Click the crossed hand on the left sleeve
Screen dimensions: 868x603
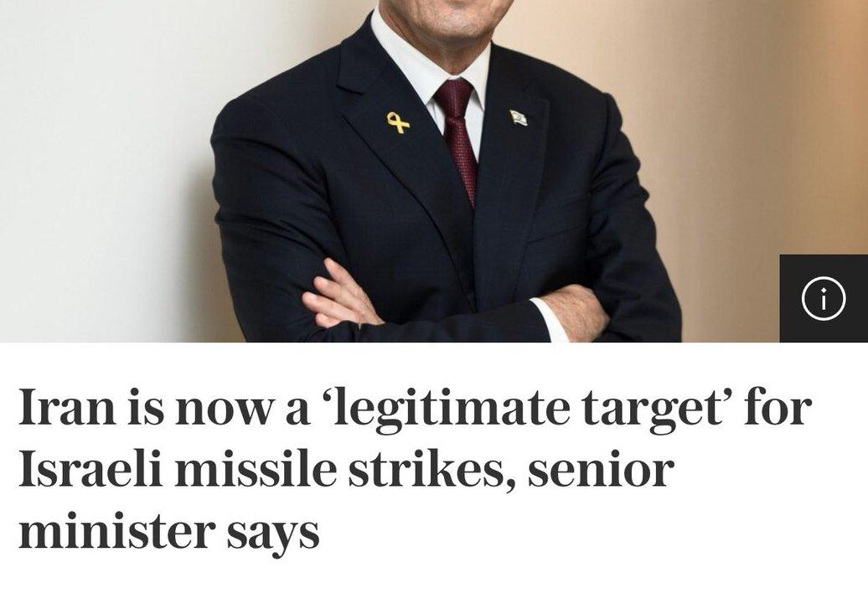342,296
